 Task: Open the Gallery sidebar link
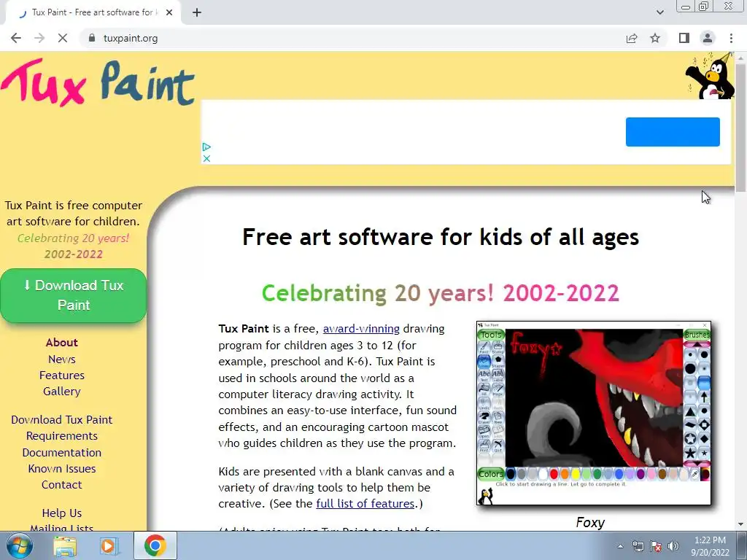point(62,392)
